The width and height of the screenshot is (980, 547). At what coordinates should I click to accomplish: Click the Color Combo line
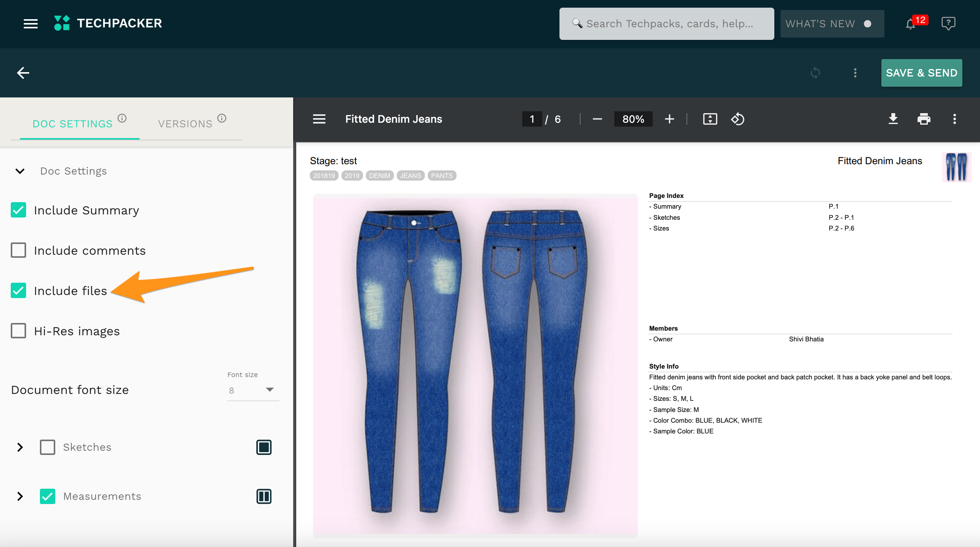705,420
